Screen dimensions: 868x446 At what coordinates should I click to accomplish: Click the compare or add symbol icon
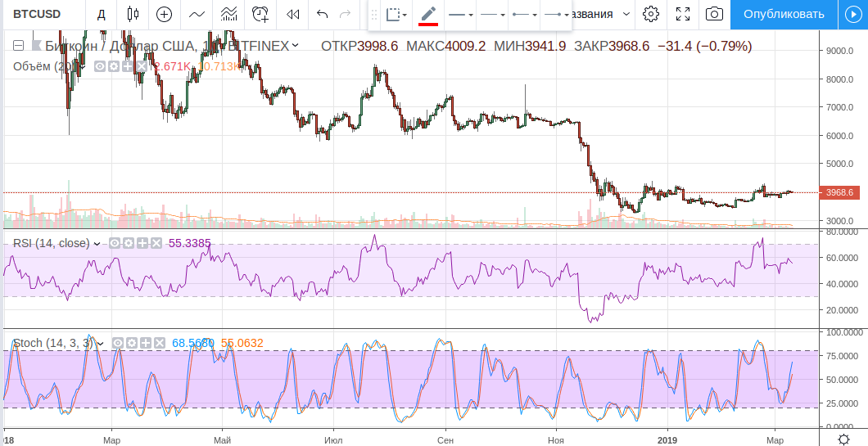click(x=165, y=14)
